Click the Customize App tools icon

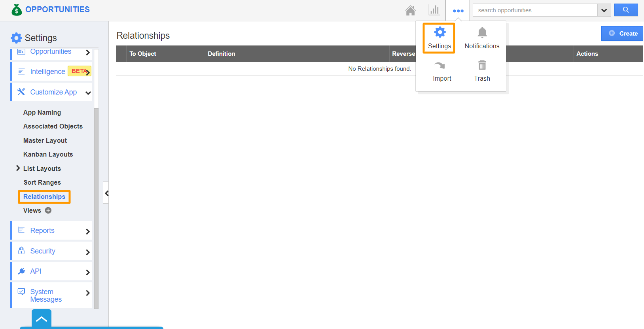tap(21, 92)
